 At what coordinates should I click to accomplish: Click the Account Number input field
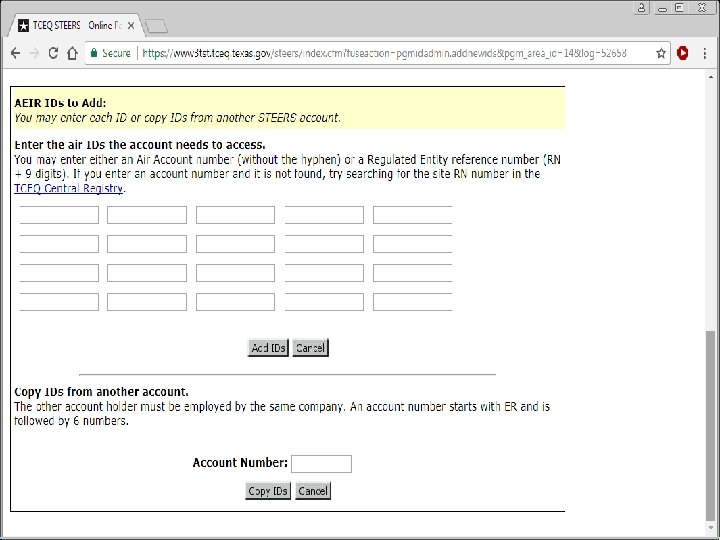coord(321,464)
